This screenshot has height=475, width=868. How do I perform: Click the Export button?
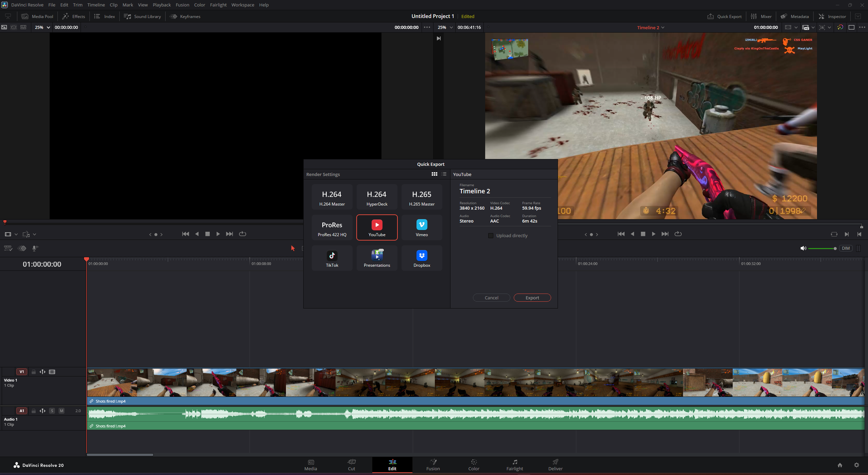pyautogui.click(x=532, y=298)
